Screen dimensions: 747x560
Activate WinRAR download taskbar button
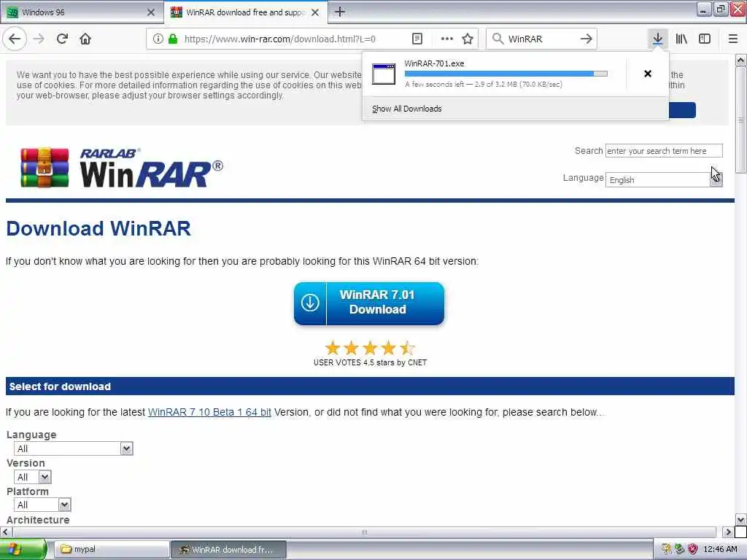coord(228,549)
